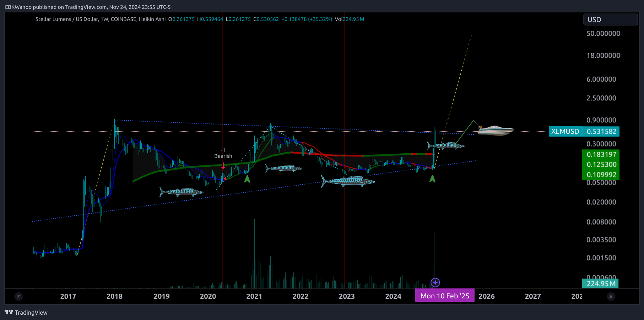Click the green up arrow near 2021
The height and width of the screenshot is (320, 644).
point(247,179)
